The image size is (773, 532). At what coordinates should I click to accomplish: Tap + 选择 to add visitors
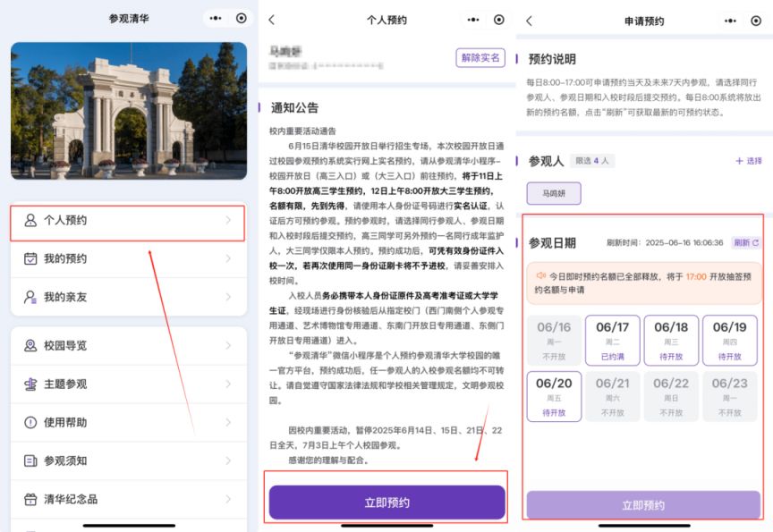pos(748,161)
